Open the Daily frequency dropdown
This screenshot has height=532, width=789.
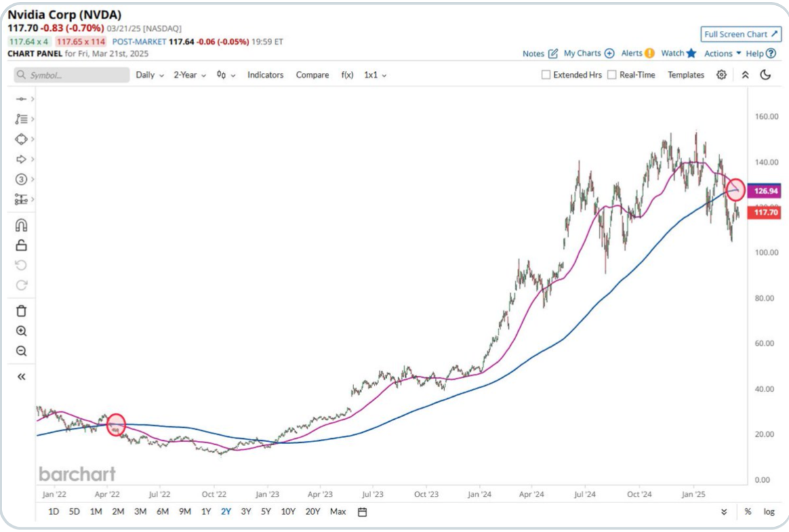(x=149, y=75)
